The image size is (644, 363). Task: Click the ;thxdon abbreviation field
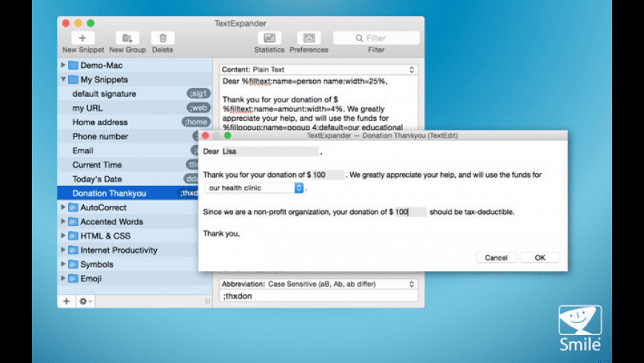[318, 296]
